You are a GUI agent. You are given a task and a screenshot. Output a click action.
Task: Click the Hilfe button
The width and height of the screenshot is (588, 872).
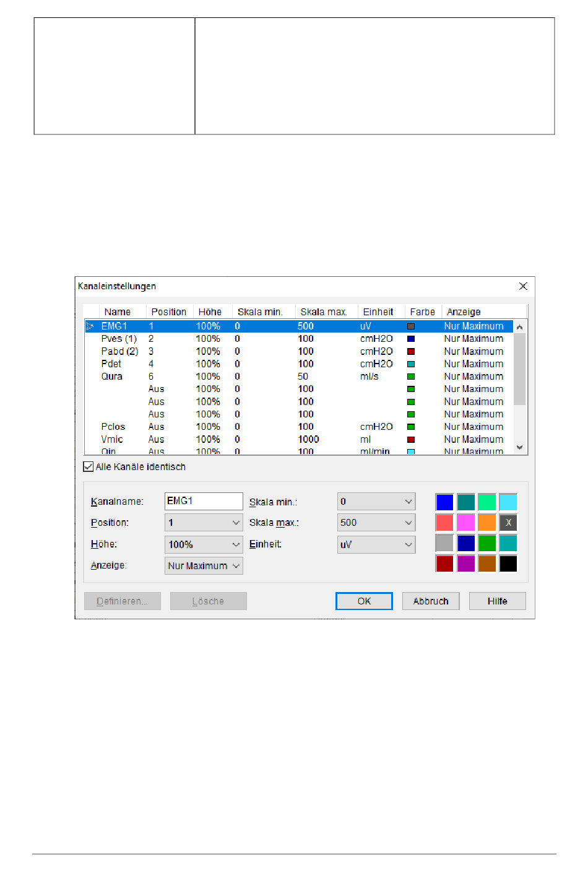[497, 601]
